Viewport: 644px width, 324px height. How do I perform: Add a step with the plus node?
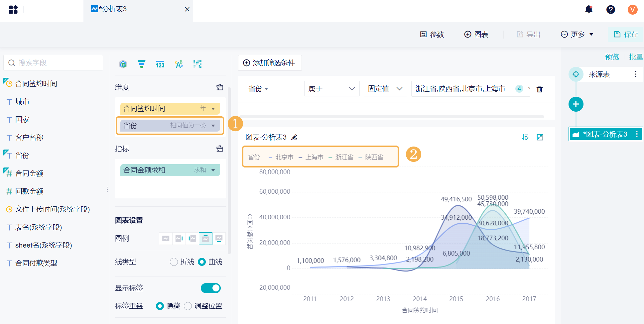click(576, 104)
